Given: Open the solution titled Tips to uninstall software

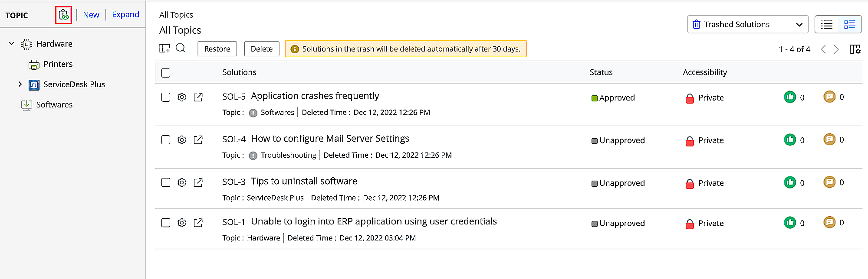Looking at the screenshot, I should [304, 181].
